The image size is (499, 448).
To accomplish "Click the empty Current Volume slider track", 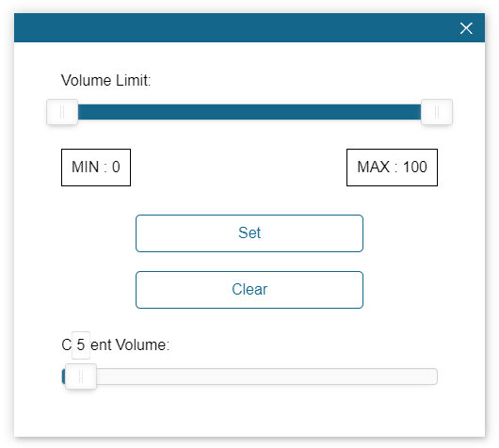I will [x=266, y=376].
